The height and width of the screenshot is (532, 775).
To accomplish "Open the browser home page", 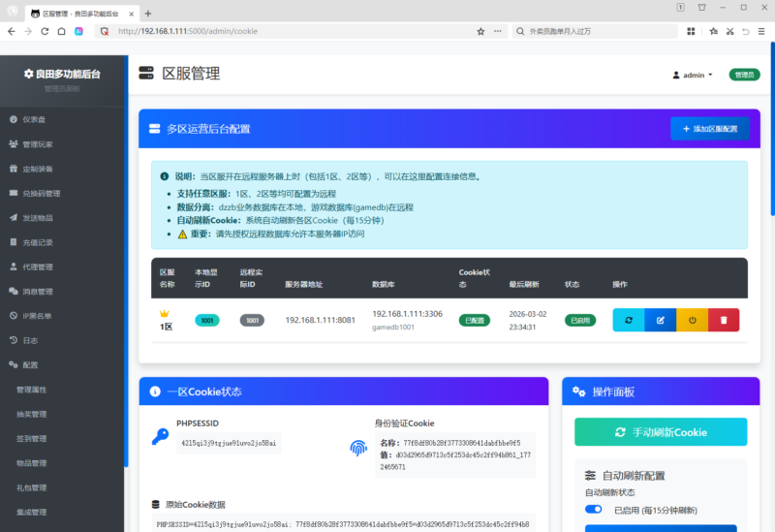I will point(61,31).
